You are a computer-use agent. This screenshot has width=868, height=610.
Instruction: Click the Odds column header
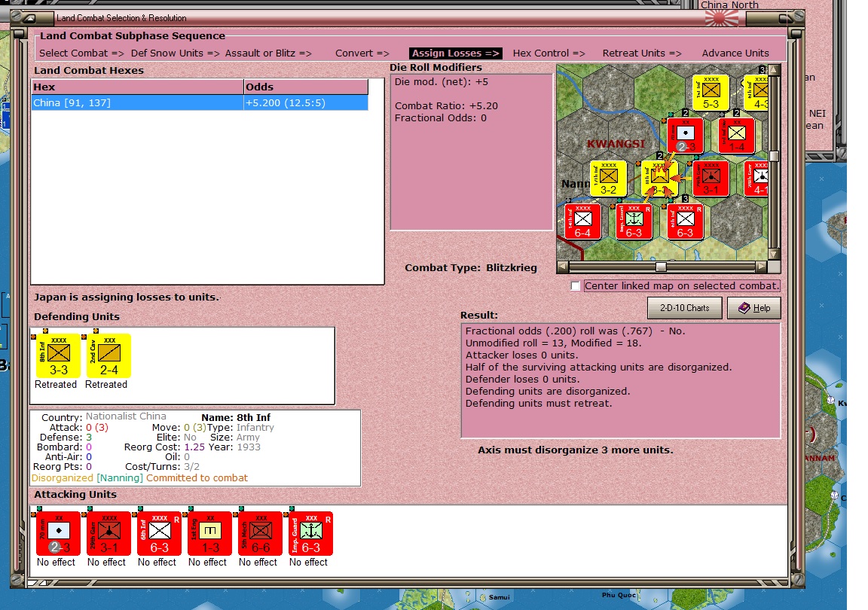point(306,87)
